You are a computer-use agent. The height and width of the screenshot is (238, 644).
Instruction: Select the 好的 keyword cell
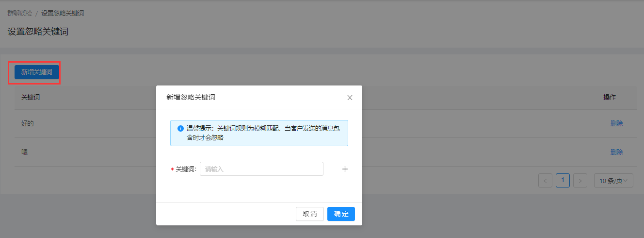(28, 123)
